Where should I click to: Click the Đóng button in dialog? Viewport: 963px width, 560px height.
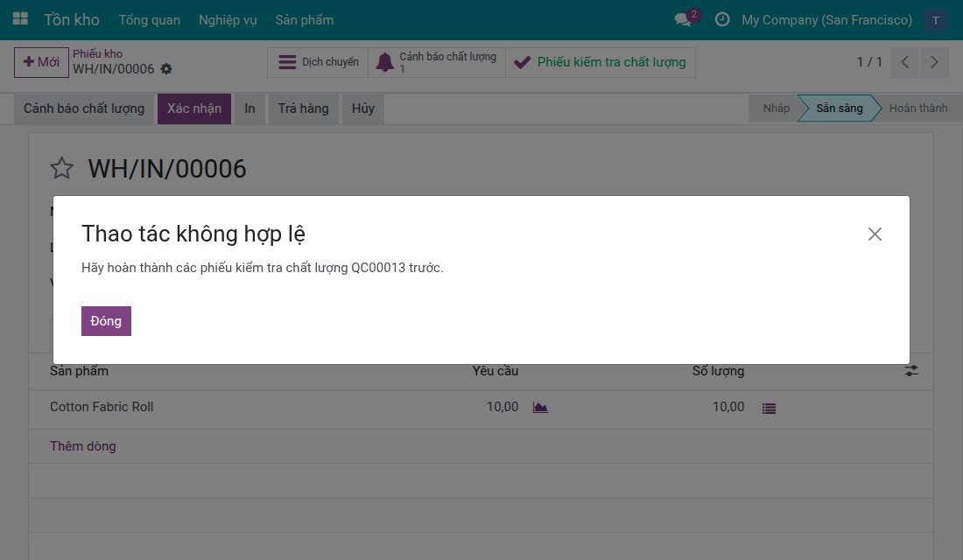(106, 321)
